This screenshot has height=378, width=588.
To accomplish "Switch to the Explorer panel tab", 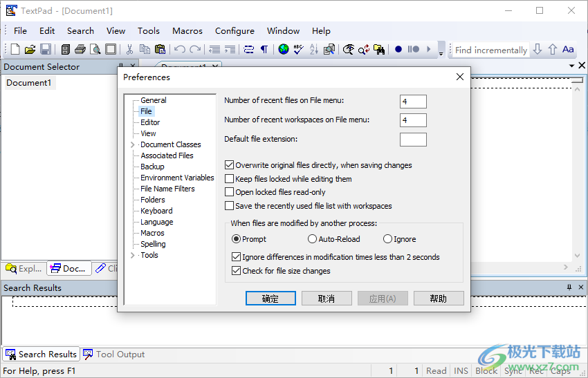I will pos(24,268).
